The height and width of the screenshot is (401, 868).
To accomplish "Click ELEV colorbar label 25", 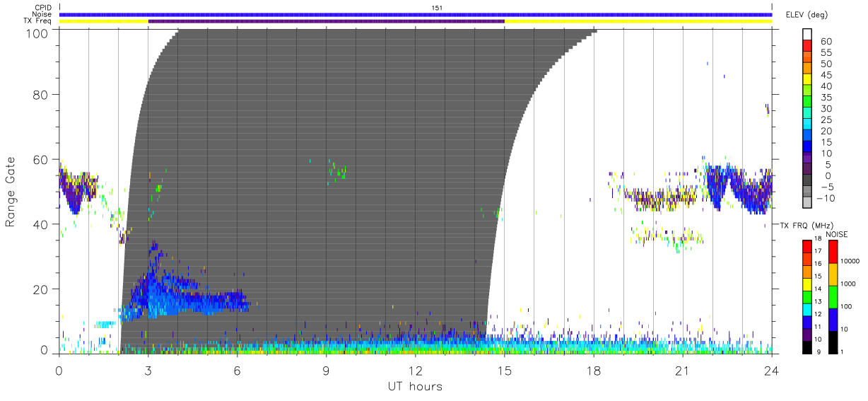I will [x=825, y=120].
